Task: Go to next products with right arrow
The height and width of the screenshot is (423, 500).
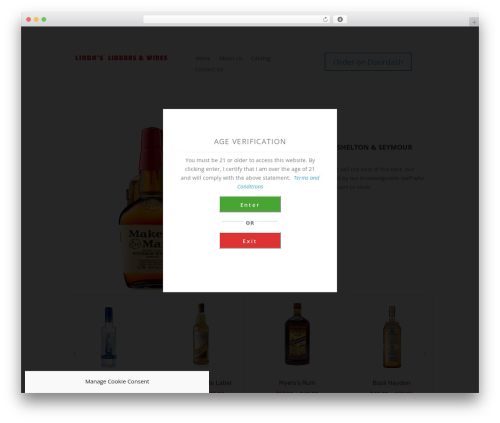Action: (x=425, y=354)
